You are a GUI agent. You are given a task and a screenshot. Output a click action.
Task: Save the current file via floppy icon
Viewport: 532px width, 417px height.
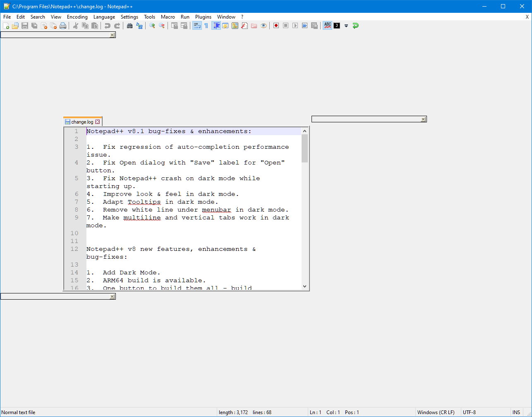(25, 26)
